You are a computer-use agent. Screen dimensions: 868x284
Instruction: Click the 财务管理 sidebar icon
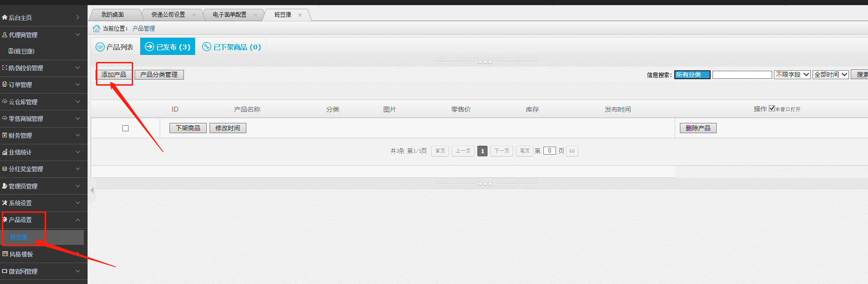coord(5,135)
